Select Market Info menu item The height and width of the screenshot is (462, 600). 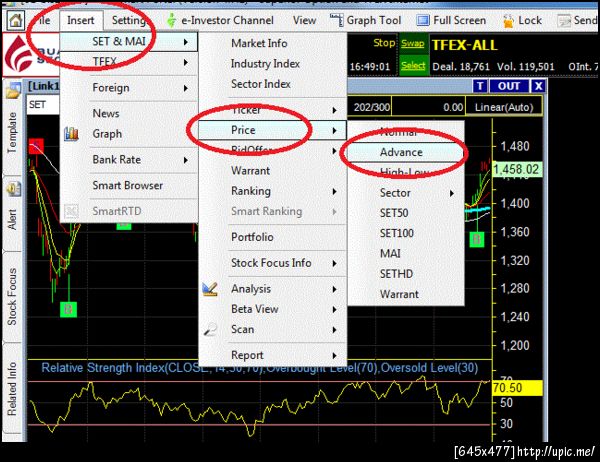(x=272, y=43)
